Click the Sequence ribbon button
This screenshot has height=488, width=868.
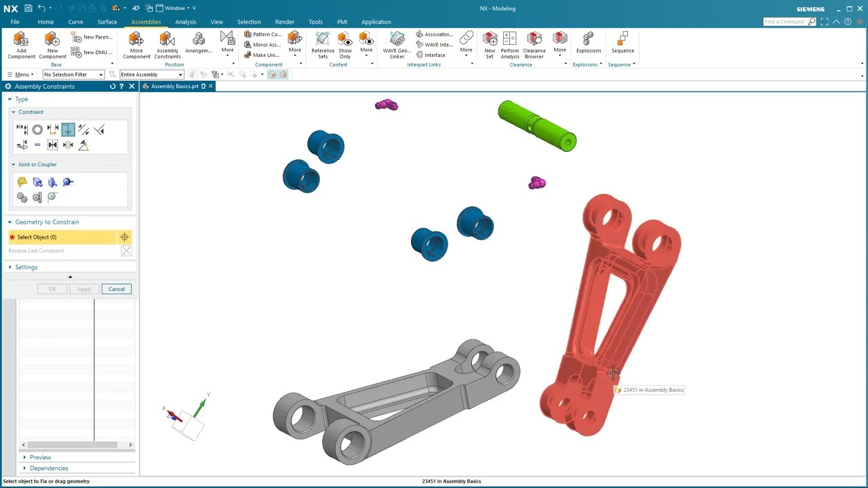[623, 42]
